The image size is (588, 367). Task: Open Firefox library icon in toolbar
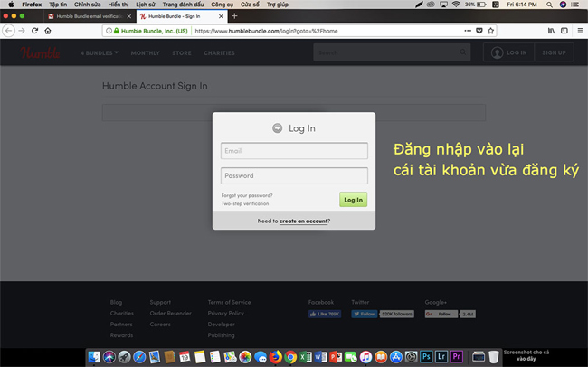551,30
